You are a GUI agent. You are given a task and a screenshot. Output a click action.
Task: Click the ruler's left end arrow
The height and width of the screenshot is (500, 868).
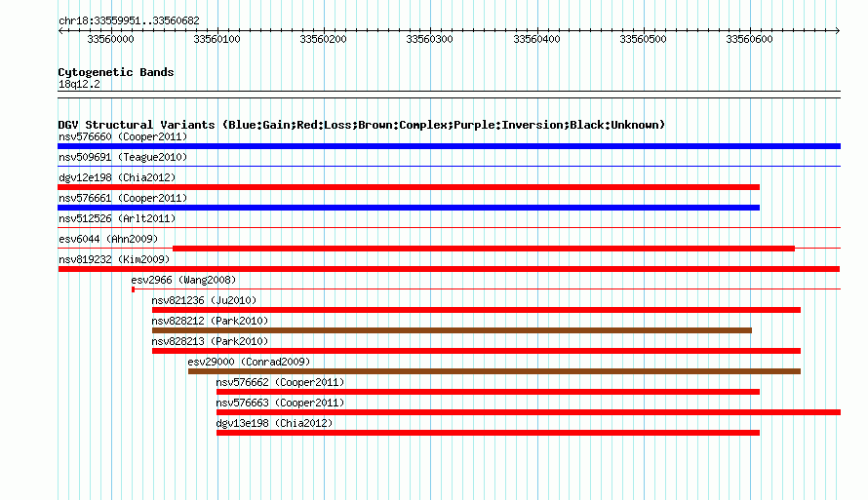coord(60,30)
